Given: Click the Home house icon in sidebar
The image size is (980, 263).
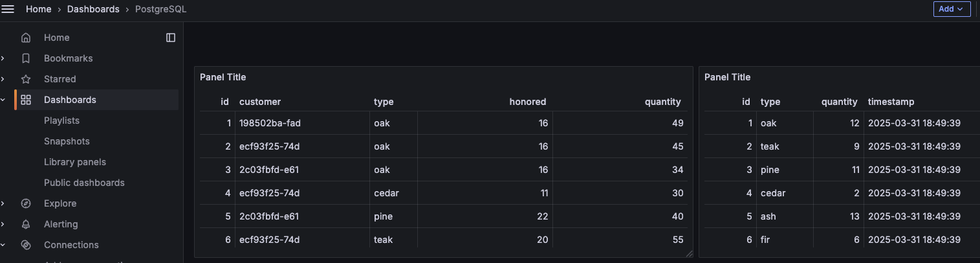Looking at the screenshot, I should click(x=26, y=38).
